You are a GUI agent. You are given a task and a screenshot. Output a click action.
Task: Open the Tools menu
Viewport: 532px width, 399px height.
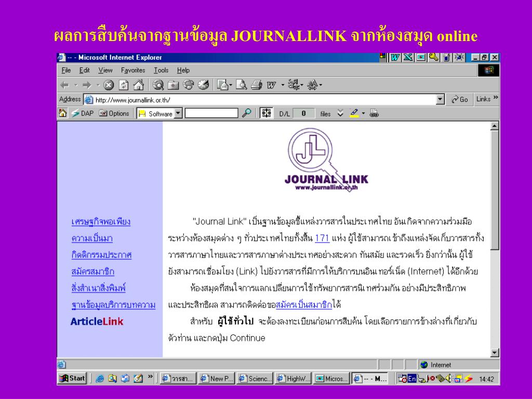click(161, 70)
